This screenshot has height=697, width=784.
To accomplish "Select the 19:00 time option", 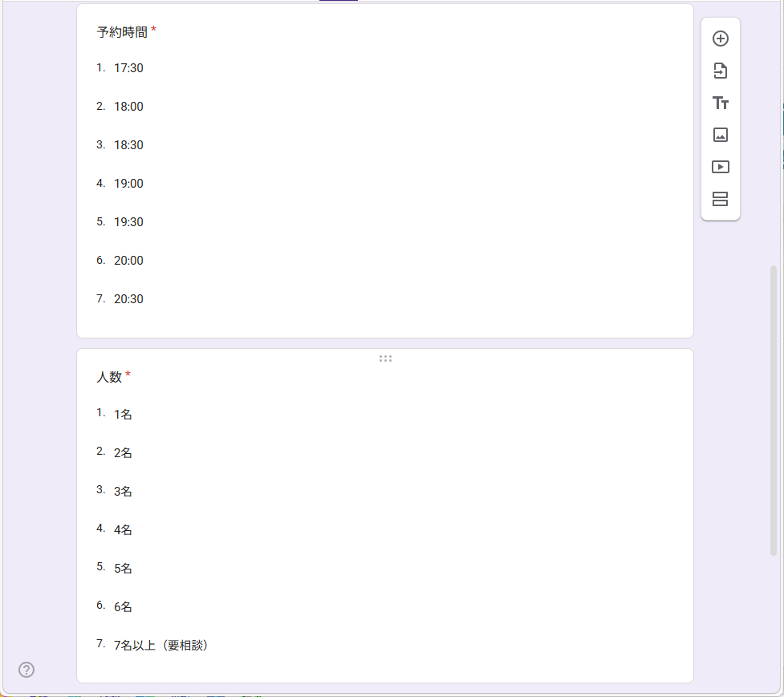I will pos(129,183).
